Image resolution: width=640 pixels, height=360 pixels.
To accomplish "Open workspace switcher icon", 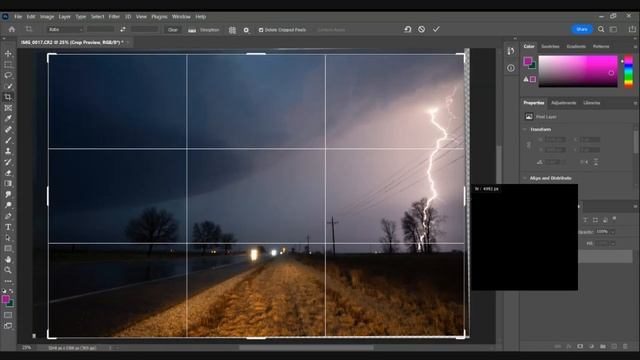I will tap(613, 29).
